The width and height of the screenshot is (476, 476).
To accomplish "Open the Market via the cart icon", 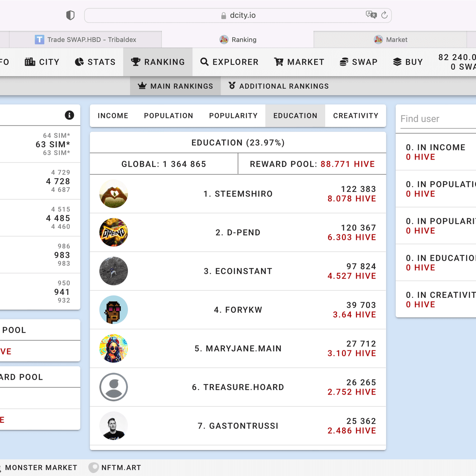I will coord(279,62).
